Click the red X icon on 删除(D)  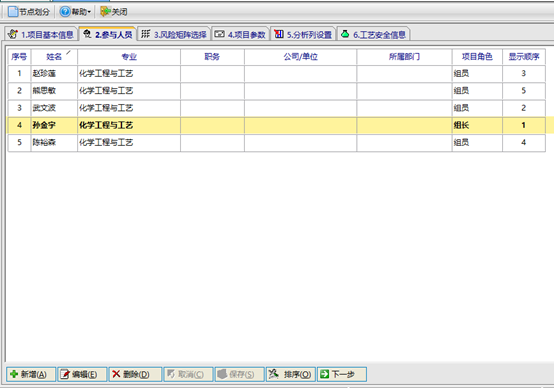pyautogui.click(x=116, y=374)
